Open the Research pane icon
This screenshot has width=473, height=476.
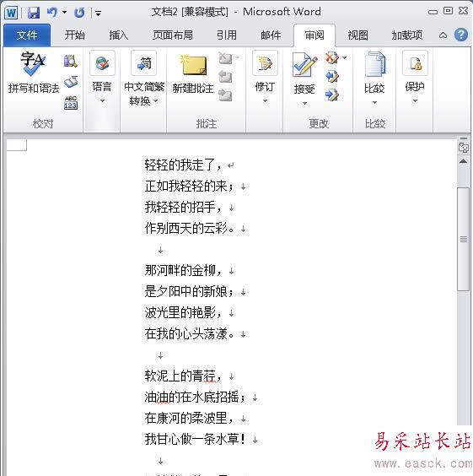(x=71, y=62)
